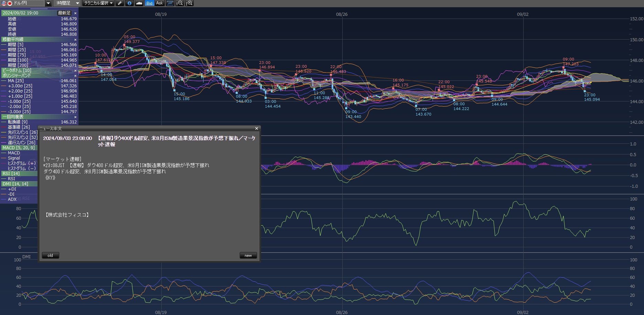Viewport: 644px width, 315px height.
Task: Click the MACD [5, 20, 9] header
Action: [x=19, y=148]
